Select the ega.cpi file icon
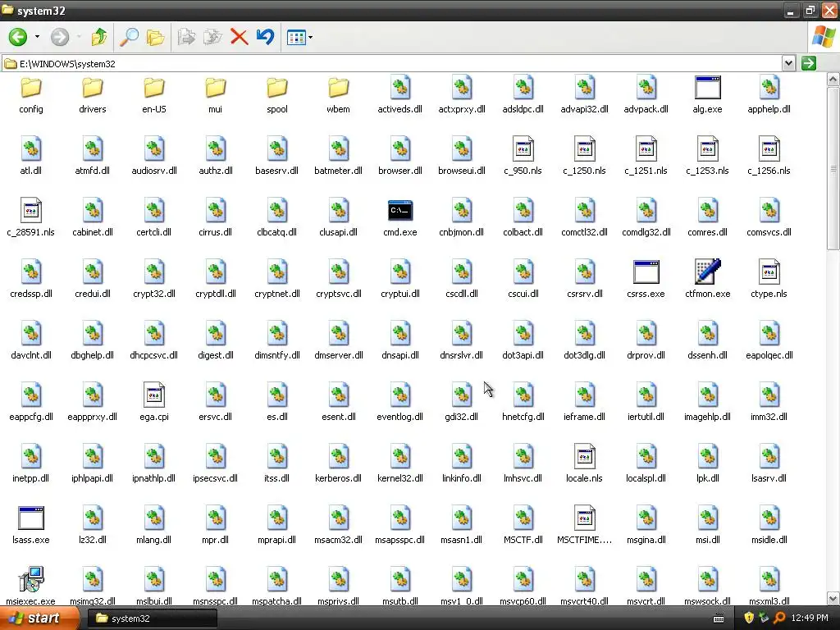Image resolution: width=840 pixels, height=630 pixels. point(154,395)
